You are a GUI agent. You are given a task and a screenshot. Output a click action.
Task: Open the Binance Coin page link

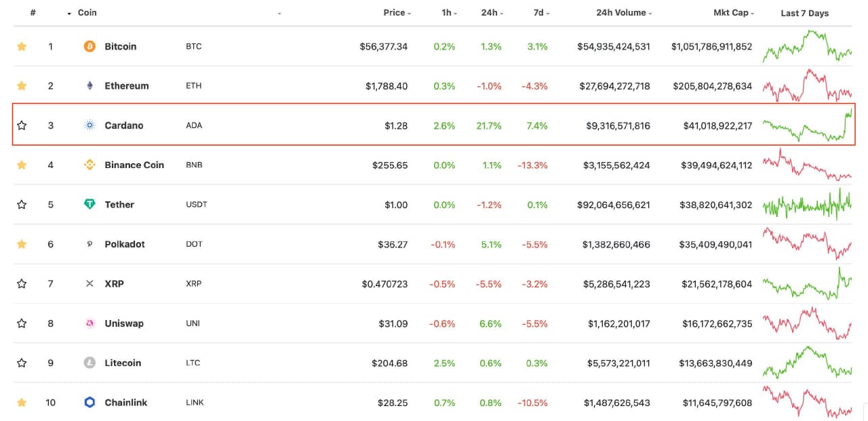coord(134,165)
